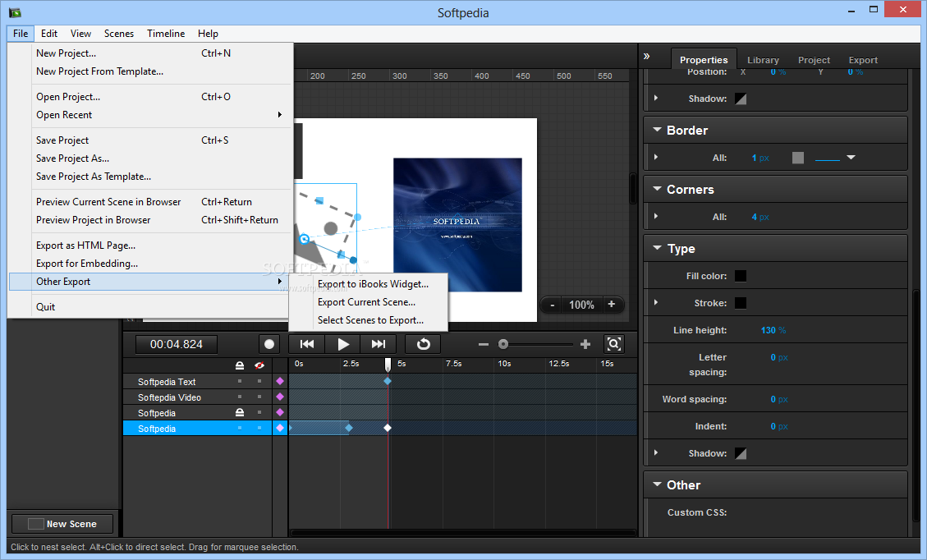Play the animation with the play button
Viewport: 927px width, 560px height.
click(x=343, y=344)
